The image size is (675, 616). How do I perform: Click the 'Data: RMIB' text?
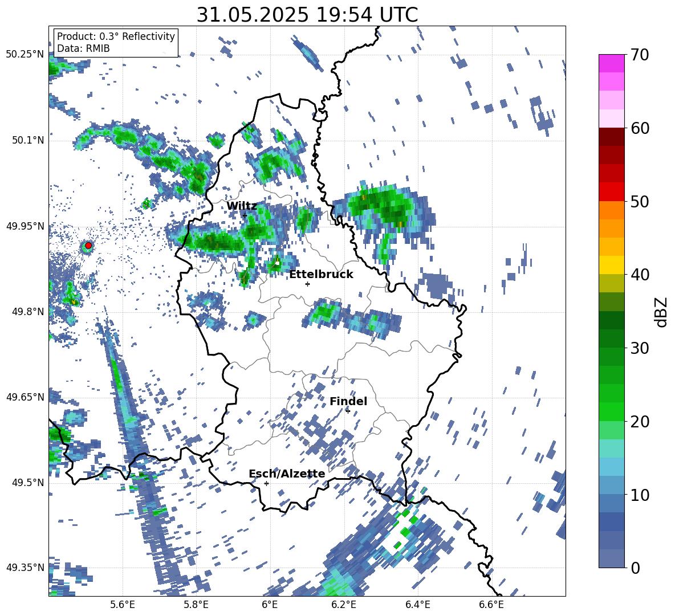pyautogui.click(x=83, y=48)
